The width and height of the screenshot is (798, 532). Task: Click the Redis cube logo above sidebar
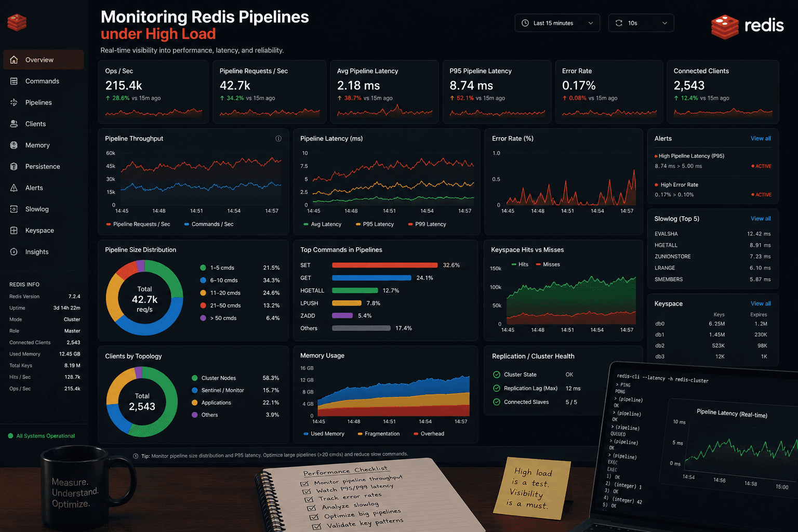tap(17, 22)
